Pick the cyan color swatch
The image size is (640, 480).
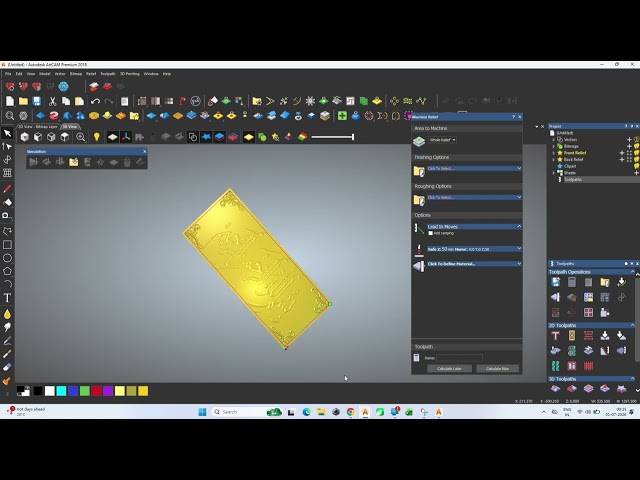[61, 391]
